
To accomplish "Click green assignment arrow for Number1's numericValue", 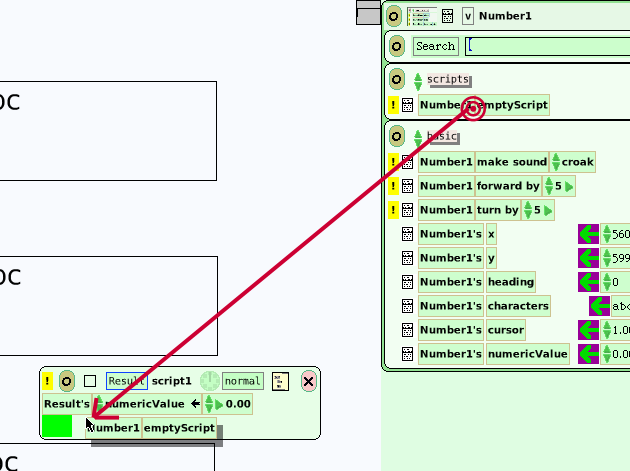I will [x=589, y=354].
